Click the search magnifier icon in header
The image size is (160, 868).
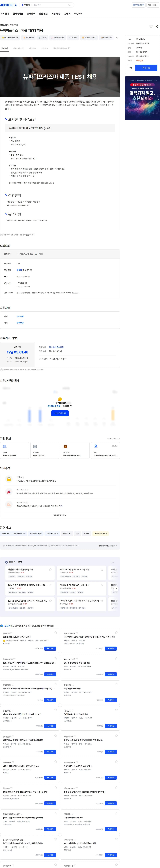coord(70,5)
